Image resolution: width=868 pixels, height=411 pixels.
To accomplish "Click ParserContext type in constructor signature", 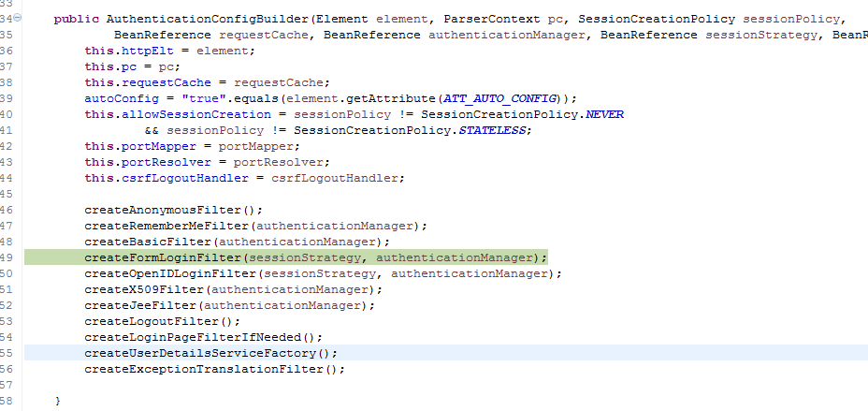I will (492, 19).
